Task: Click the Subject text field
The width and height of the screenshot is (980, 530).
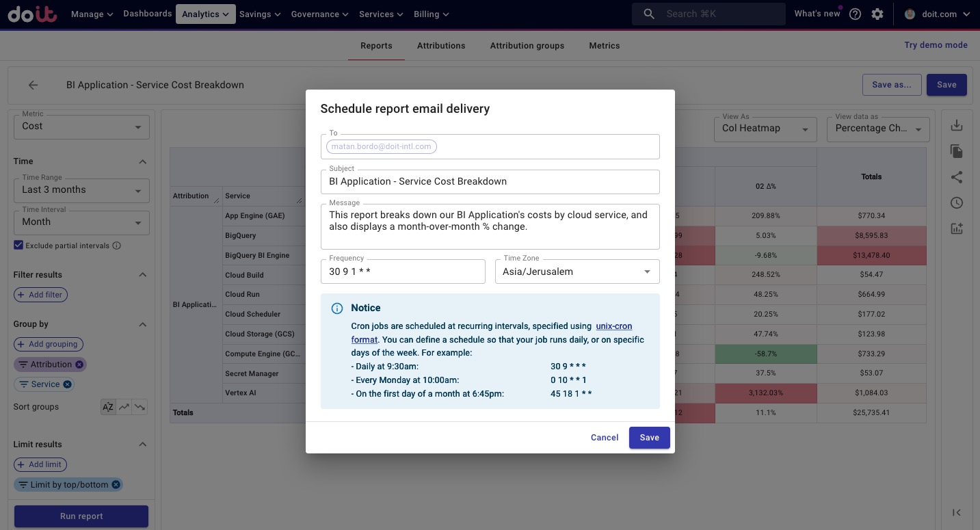Action: pos(490,182)
